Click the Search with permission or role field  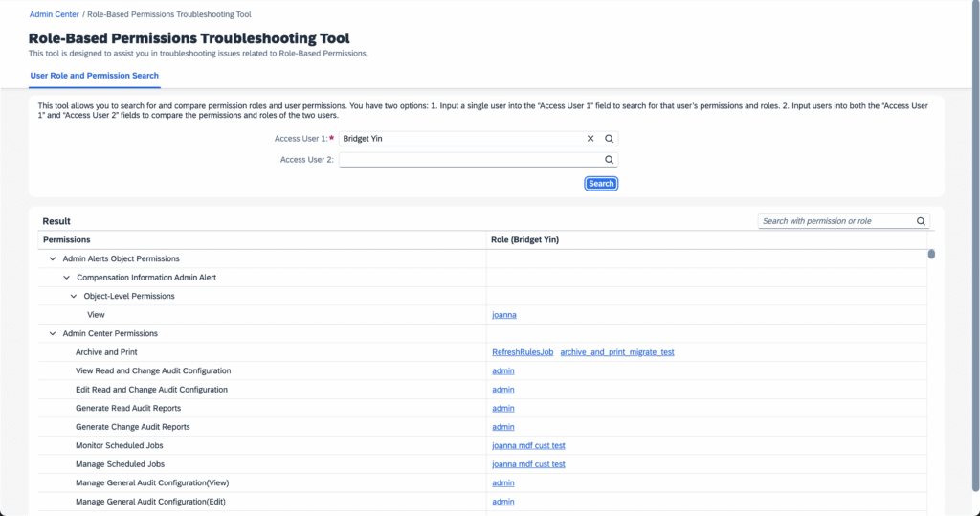click(x=836, y=221)
